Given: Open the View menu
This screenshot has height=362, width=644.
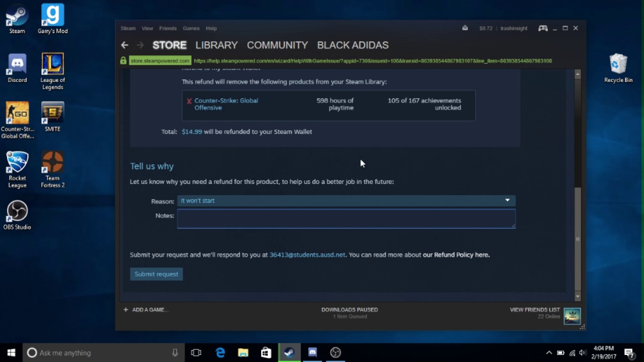Looking at the screenshot, I should pyautogui.click(x=147, y=28).
